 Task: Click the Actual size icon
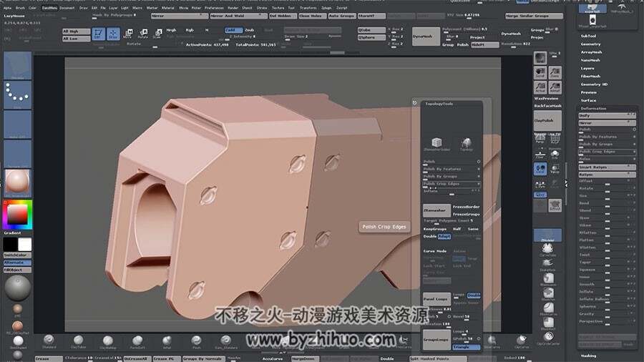pos(540,87)
